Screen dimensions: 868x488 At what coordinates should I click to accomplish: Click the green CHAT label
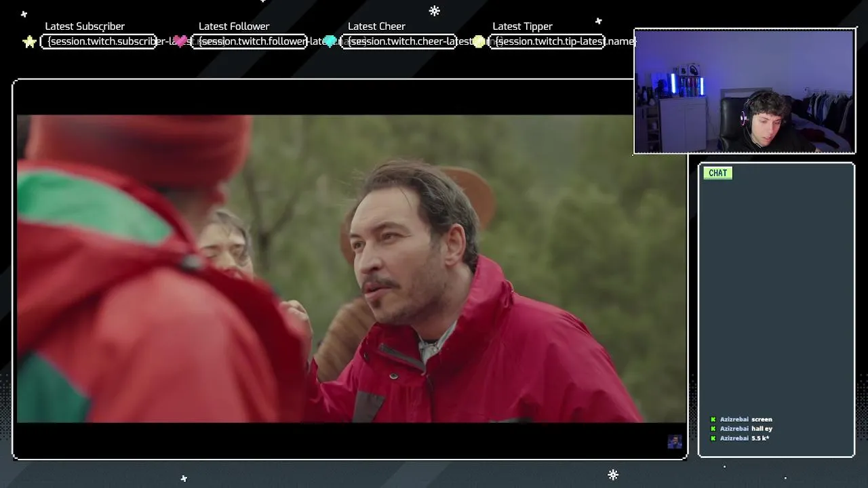tap(717, 173)
